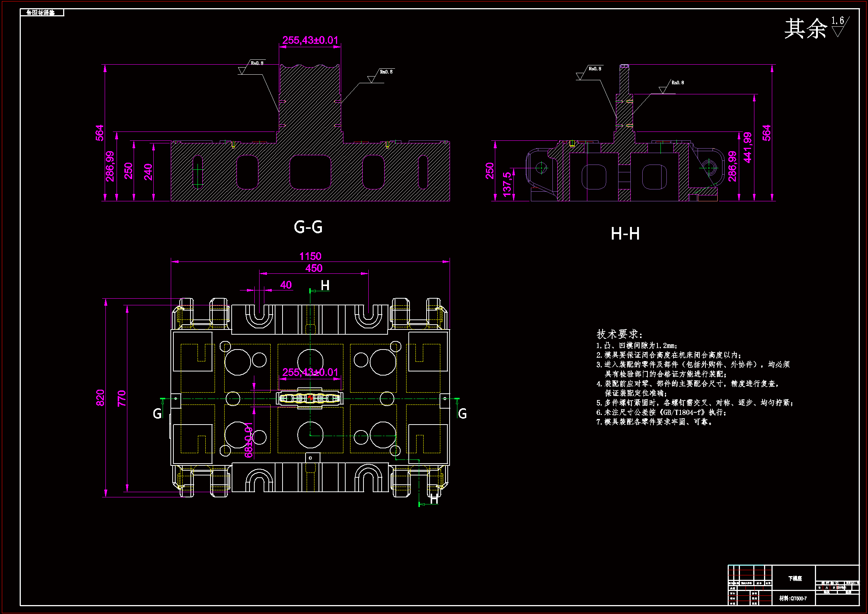
Task: Click the 770 vertical dimension text
Action: tap(122, 398)
